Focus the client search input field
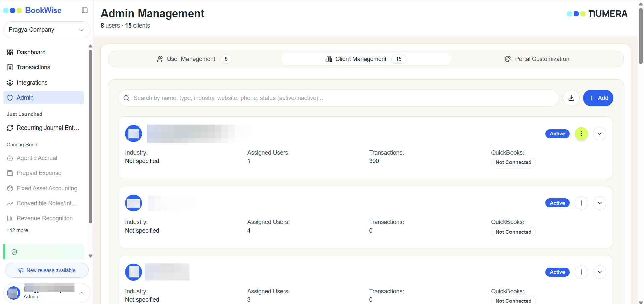 [339, 98]
